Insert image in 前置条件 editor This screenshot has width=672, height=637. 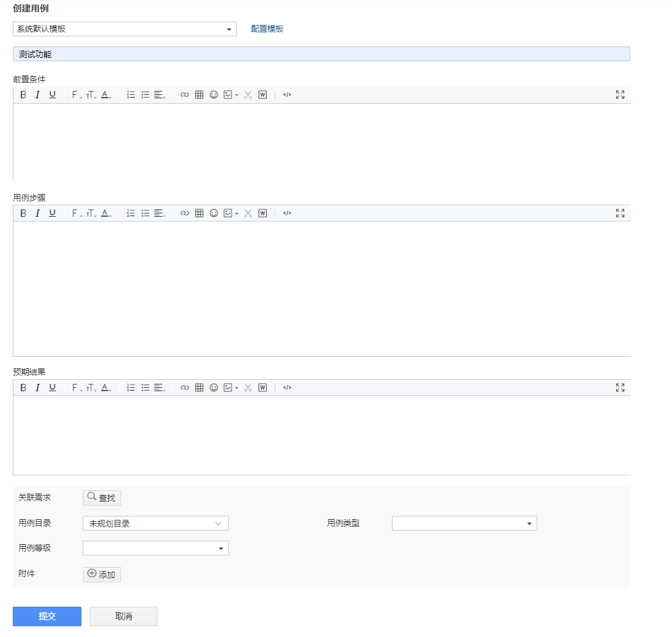pos(228,95)
